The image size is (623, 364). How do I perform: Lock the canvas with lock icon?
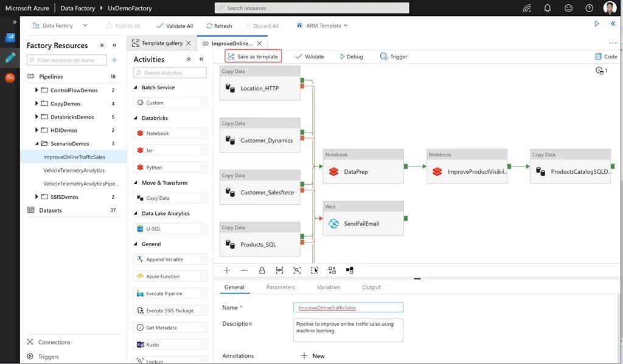click(262, 270)
